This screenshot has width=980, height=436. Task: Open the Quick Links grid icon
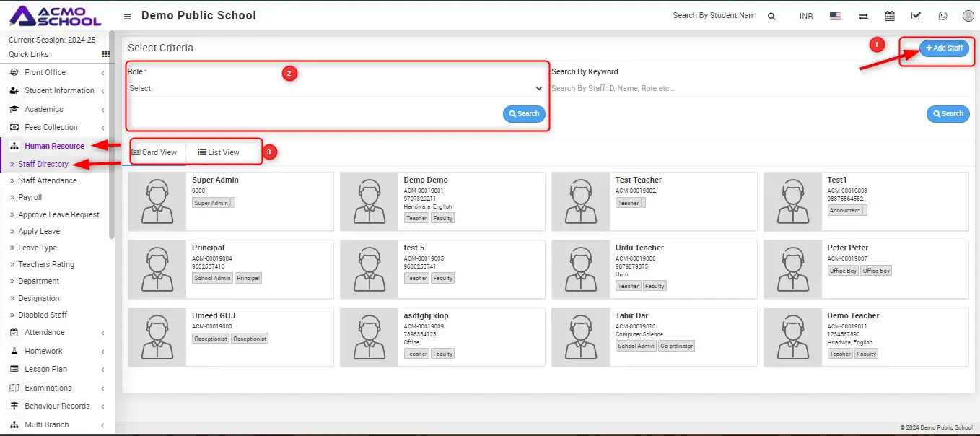tap(106, 54)
